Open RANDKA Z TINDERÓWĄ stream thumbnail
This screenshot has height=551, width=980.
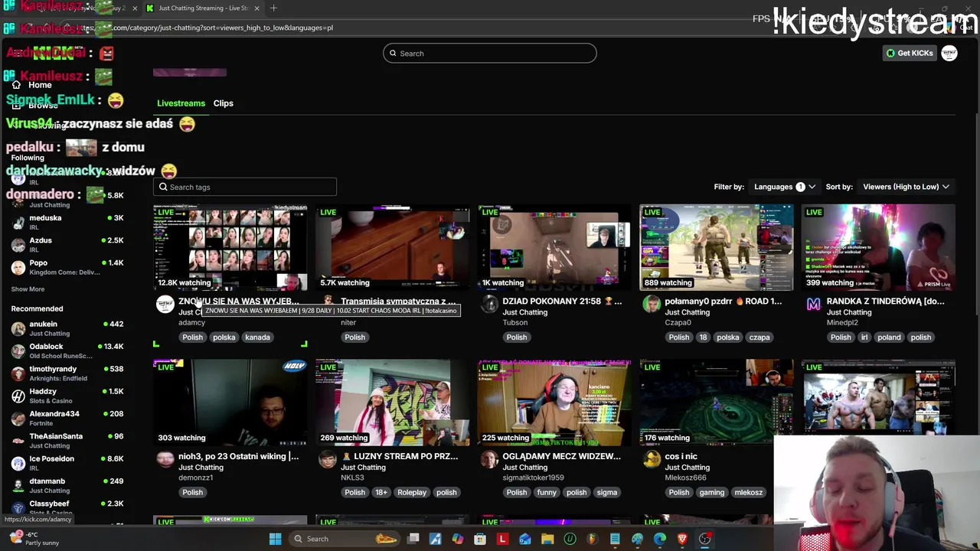pyautogui.click(x=879, y=247)
